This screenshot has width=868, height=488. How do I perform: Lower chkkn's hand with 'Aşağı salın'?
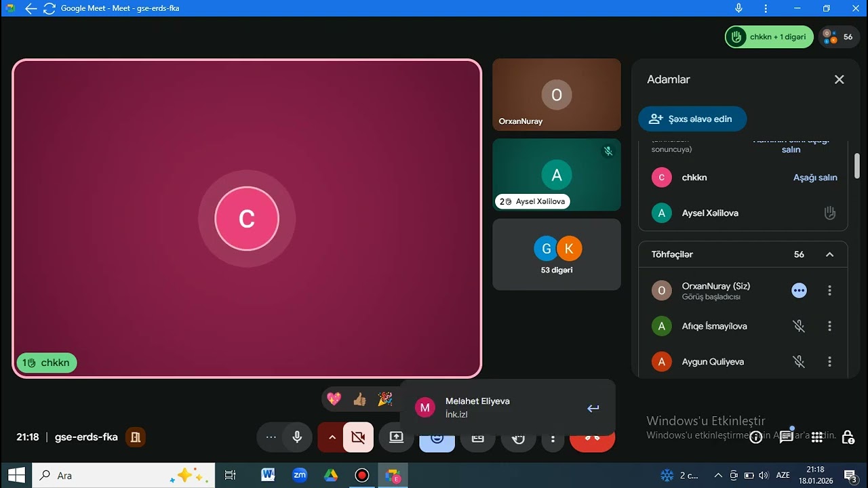pos(815,178)
